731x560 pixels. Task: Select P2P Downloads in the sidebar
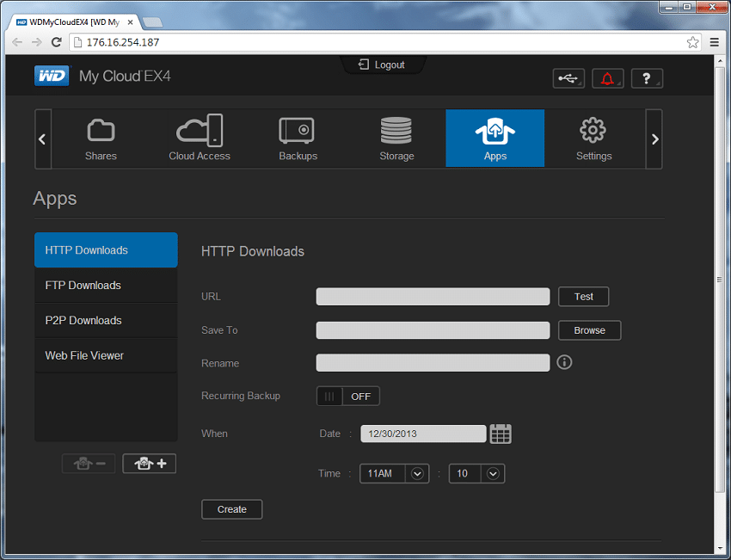[x=106, y=320]
